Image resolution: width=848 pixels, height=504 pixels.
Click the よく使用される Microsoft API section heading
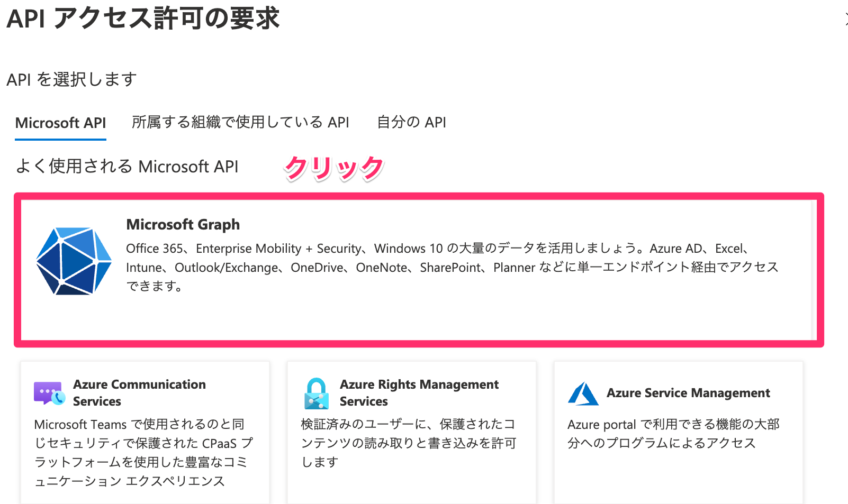pos(127,167)
